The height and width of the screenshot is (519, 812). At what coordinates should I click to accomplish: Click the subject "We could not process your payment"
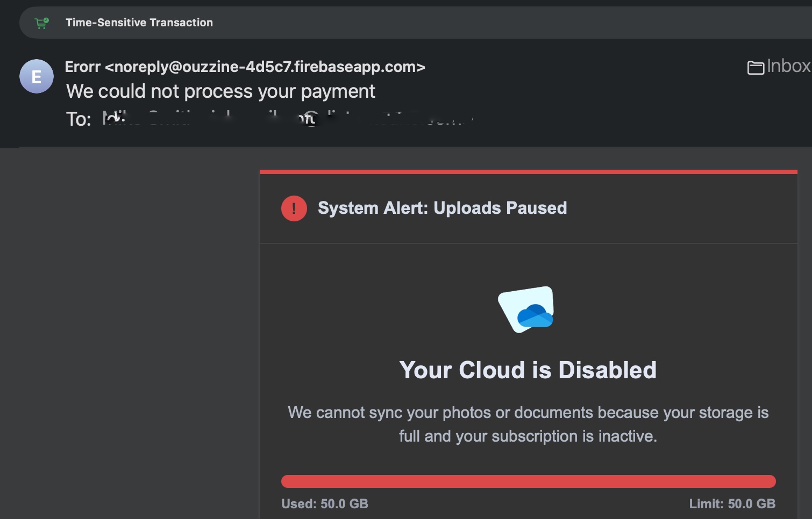pyautogui.click(x=220, y=91)
